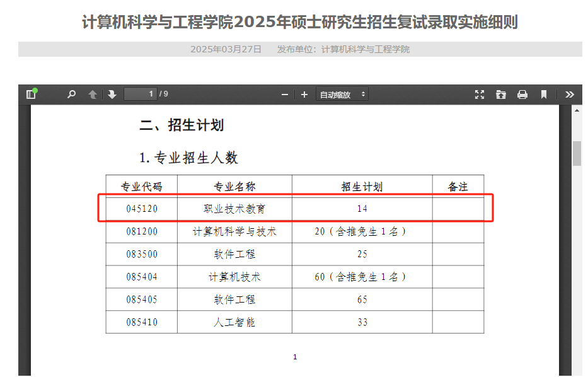
Task: Click the current view bookmark icon
Action: [544, 95]
